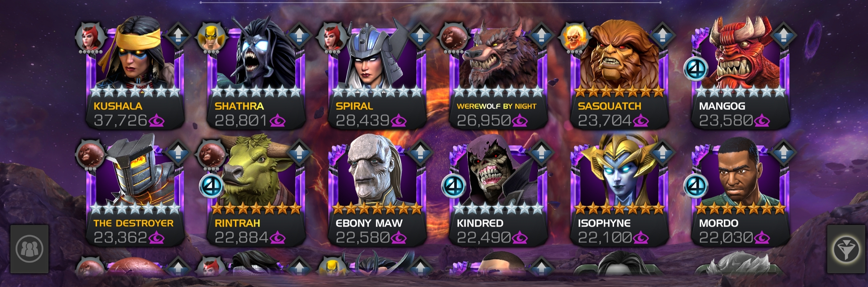Tap the upgrade arrow on Werewolf By Night
The height and width of the screenshot is (287, 868).
click(541, 35)
